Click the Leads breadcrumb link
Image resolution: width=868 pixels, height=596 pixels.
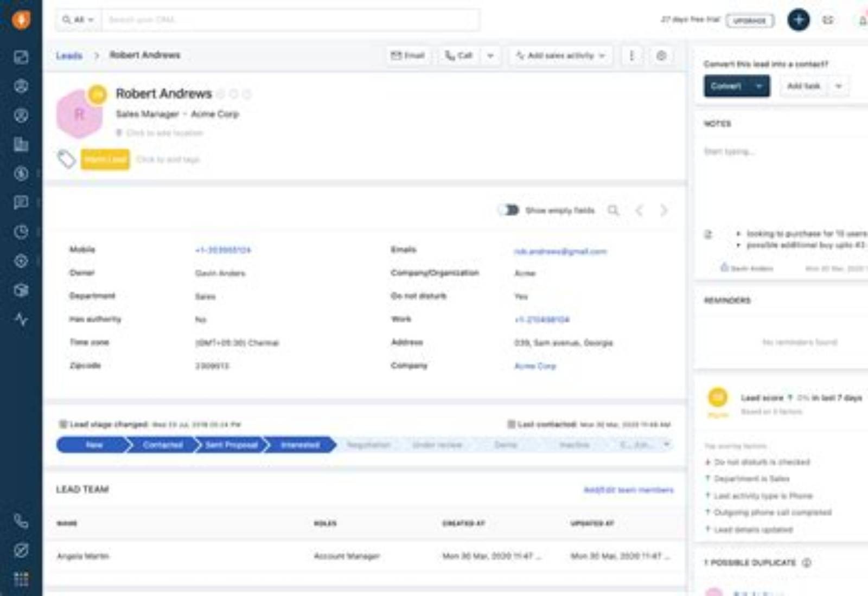coord(69,55)
